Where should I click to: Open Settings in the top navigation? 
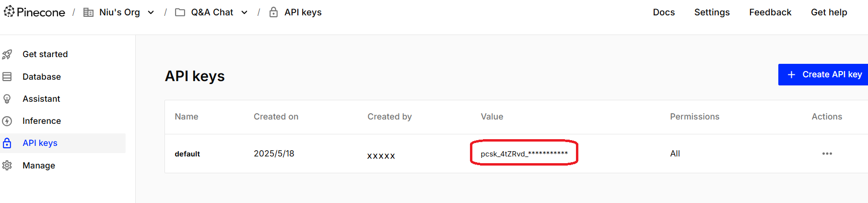[712, 12]
